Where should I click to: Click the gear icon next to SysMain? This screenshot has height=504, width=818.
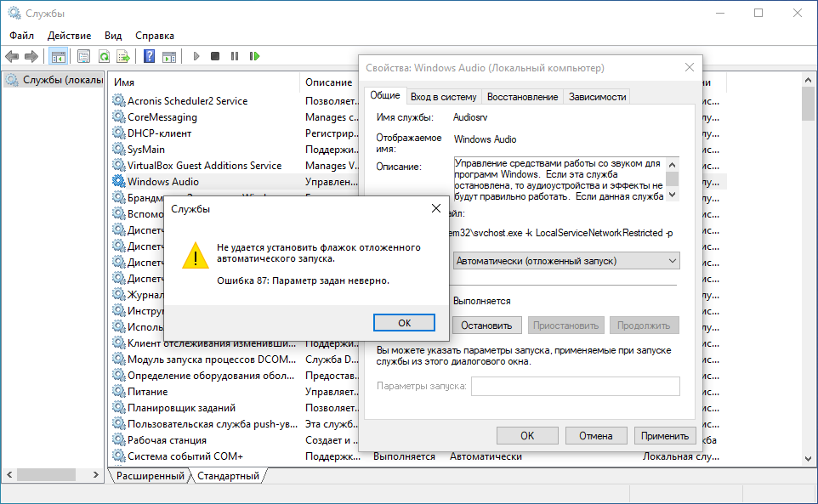pos(119,149)
